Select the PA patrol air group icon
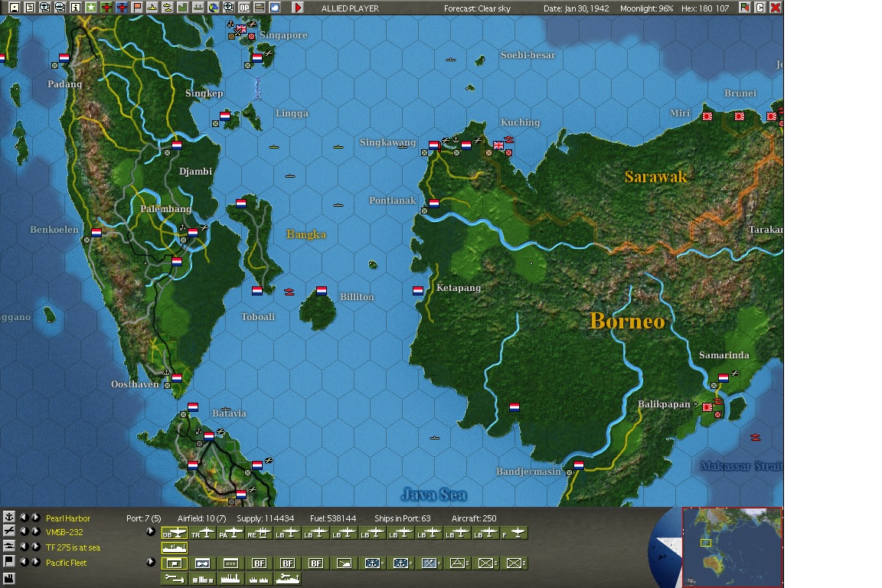Screen dimensions: 882x588 tap(230, 533)
